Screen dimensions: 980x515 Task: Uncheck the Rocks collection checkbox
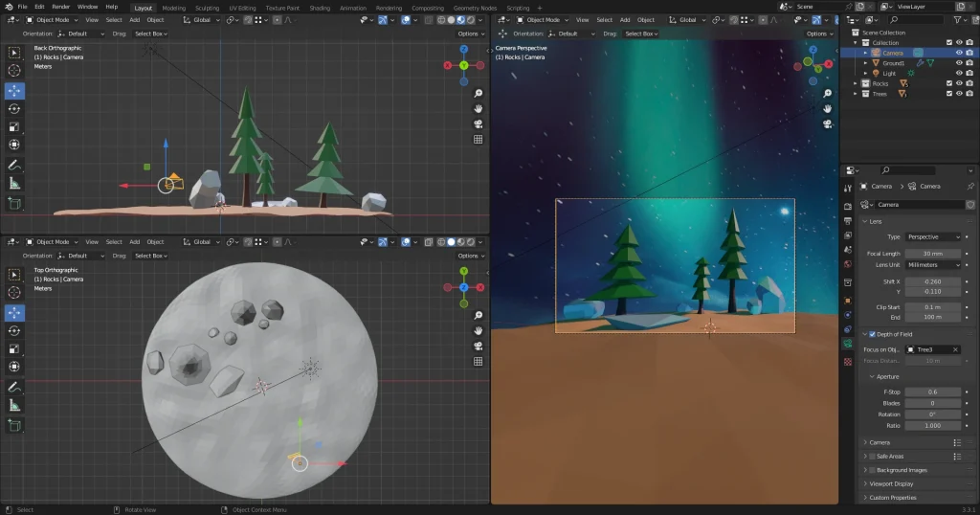(948, 83)
